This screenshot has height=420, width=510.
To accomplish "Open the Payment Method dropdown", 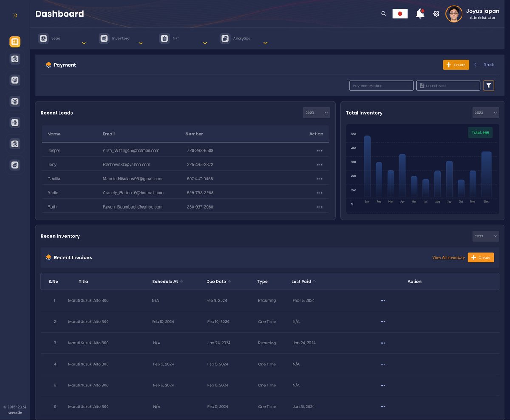I will pyautogui.click(x=381, y=85).
